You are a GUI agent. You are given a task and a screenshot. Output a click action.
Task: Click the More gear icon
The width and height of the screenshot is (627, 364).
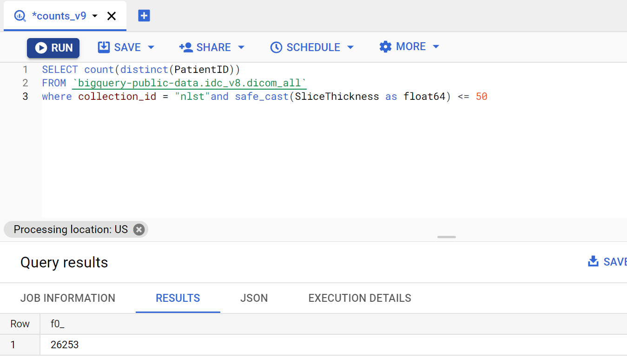[x=385, y=46]
